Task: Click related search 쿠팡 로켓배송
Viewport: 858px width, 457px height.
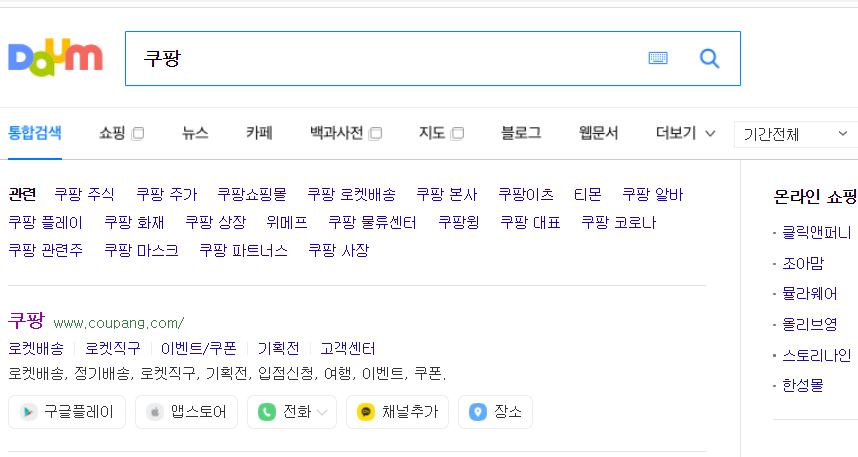Action: (351, 194)
